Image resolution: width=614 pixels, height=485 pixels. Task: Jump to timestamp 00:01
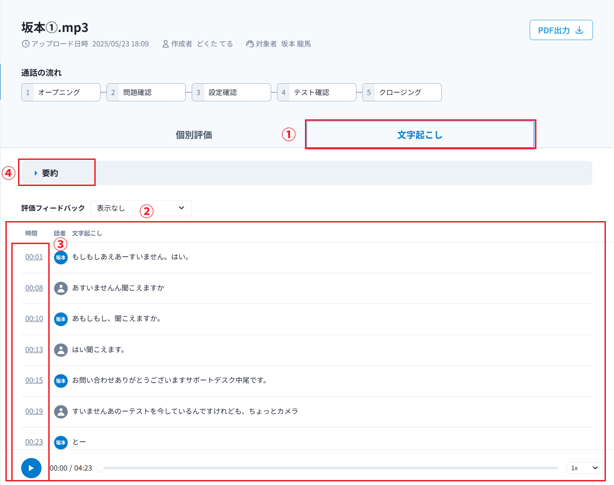[34, 257]
